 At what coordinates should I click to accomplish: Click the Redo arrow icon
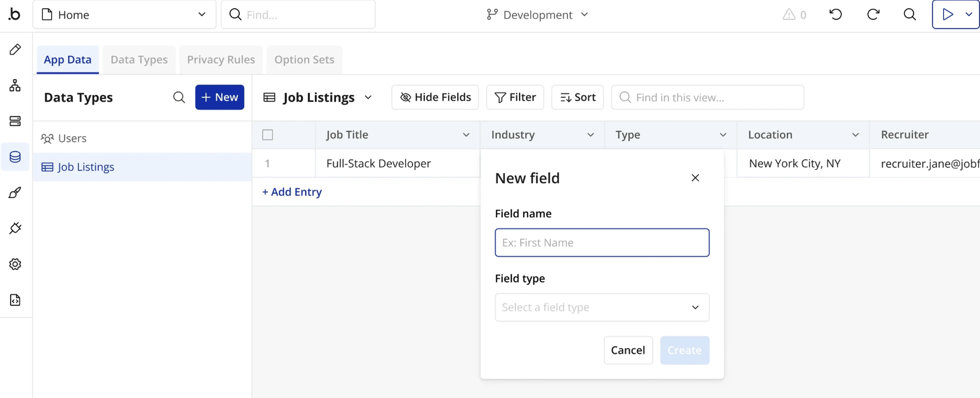tap(873, 15)
